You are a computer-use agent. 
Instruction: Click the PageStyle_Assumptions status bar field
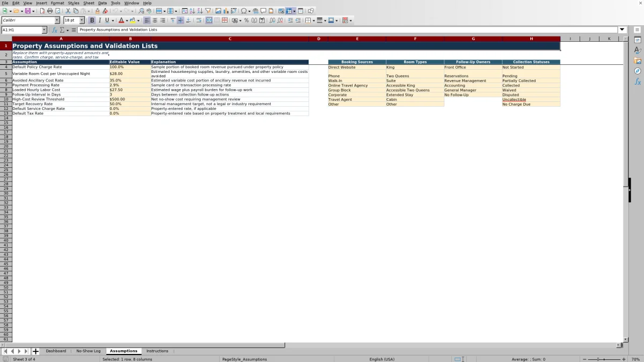pos(244,359)
